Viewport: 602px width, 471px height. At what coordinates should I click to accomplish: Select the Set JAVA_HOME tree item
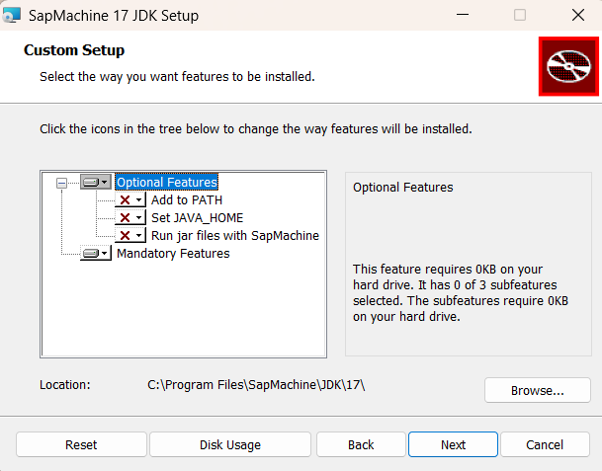[x=197, y=218]
